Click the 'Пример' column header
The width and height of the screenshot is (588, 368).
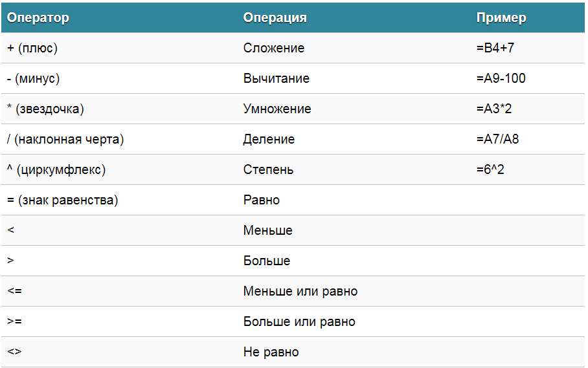click(x=501, y=17)
